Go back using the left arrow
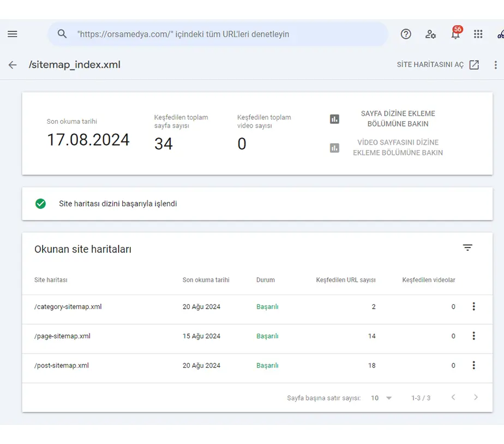The width and height of the screenshot is (504, 444). point(13,65)
